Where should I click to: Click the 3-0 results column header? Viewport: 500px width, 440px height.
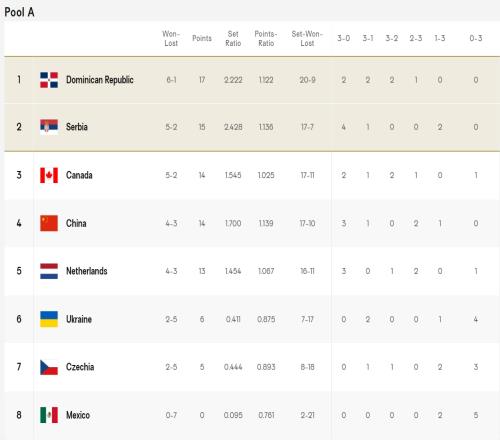(x=343, y=38)
